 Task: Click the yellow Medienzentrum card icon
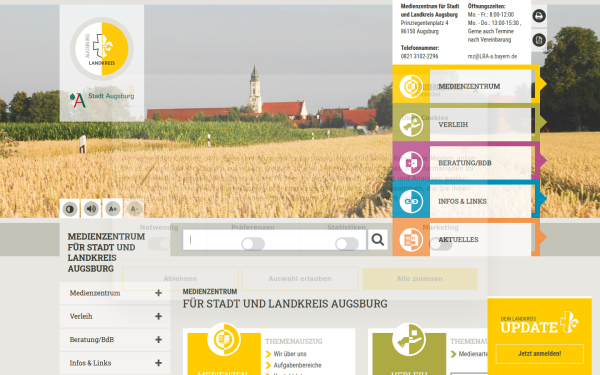[x=224, y=339]
